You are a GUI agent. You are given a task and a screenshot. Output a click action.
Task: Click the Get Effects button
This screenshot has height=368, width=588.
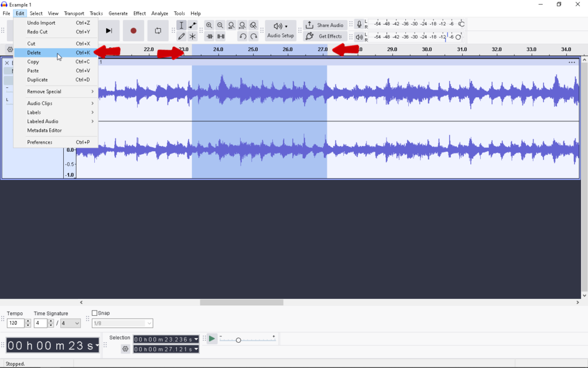(x=325, y=36)
